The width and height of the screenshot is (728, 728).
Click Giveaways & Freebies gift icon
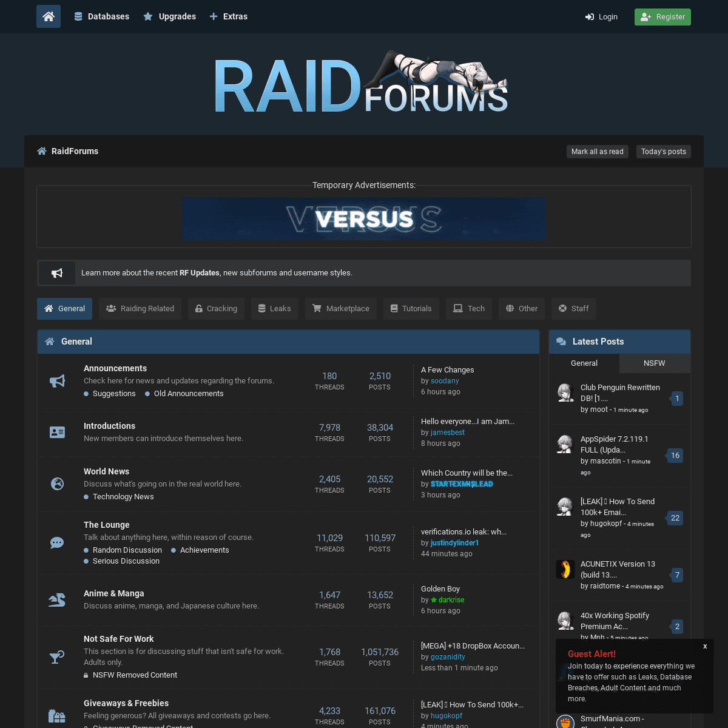(57, 716)
